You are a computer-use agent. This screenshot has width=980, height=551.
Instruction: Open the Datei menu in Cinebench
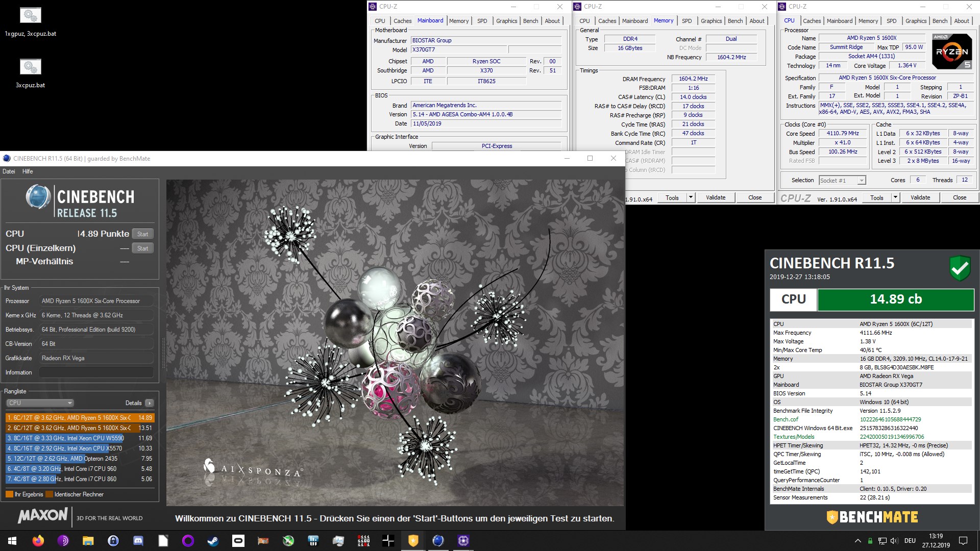[9, 171]
